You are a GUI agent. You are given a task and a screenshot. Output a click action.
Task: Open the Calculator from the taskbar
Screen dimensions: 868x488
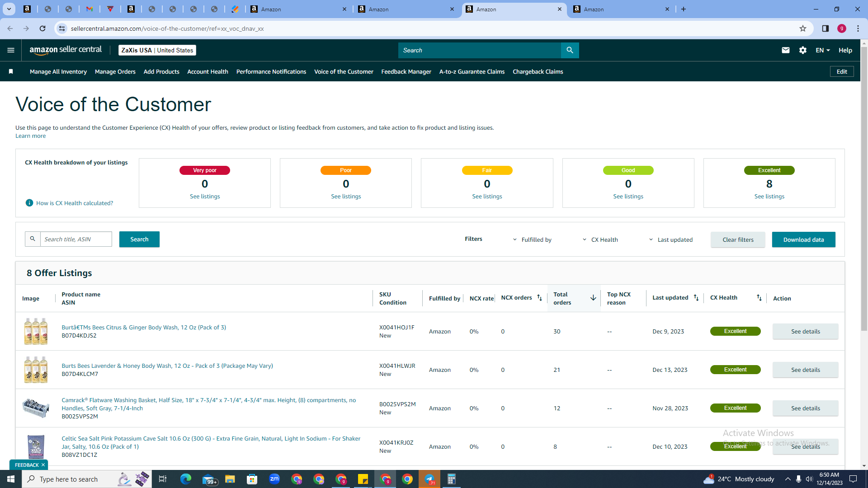tap(451, 479)
